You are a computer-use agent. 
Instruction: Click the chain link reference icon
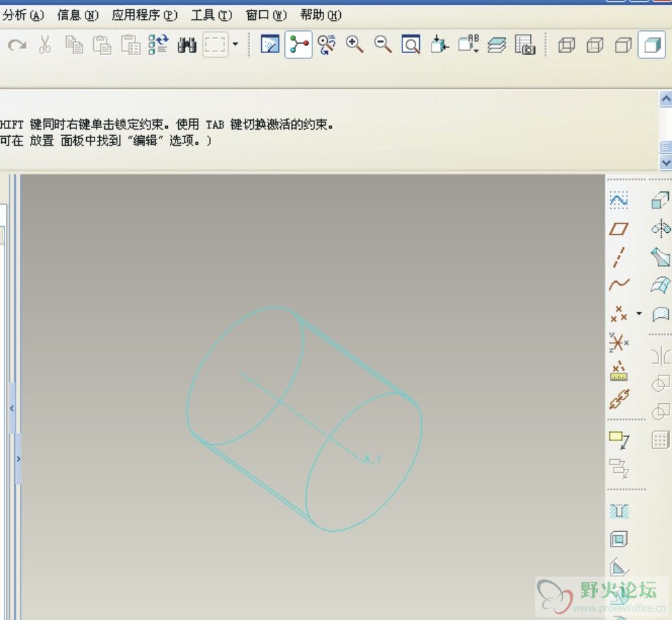pyautogui.click(x=619, y=399)
